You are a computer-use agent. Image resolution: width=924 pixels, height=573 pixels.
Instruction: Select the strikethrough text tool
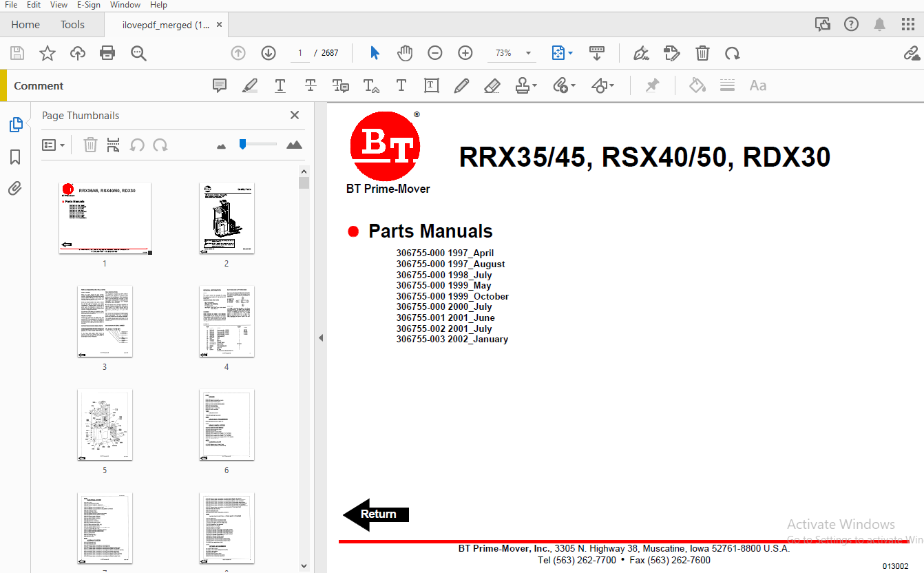[x=311, y=85]
